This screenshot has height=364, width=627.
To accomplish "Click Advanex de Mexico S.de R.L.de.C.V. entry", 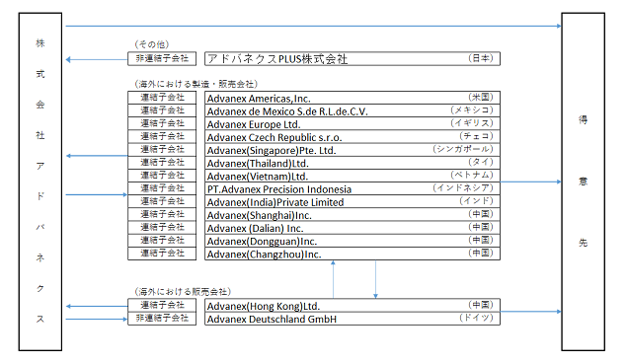I will pyautogui.click(x=353, y=110).
